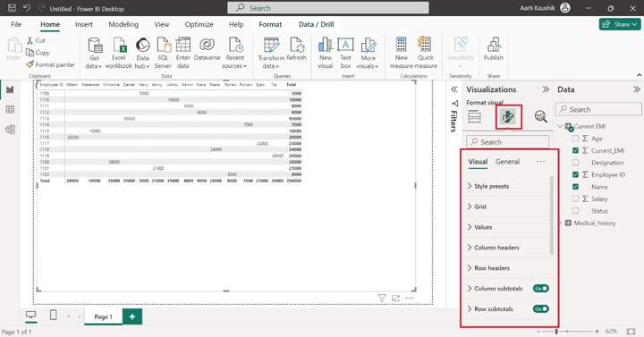
Task: Check the Salary field
Action: tap(575, 198)
